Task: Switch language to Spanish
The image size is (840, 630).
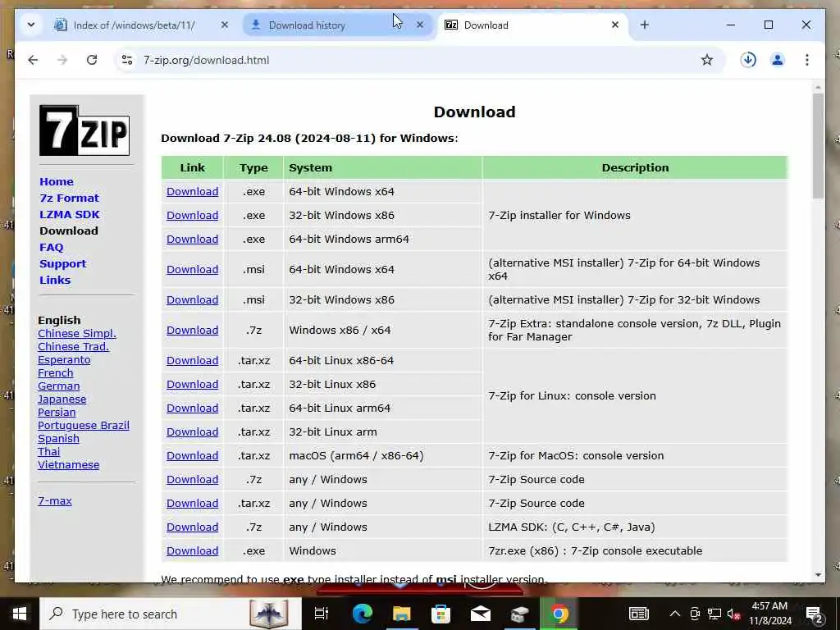Action: click(58, 438)
